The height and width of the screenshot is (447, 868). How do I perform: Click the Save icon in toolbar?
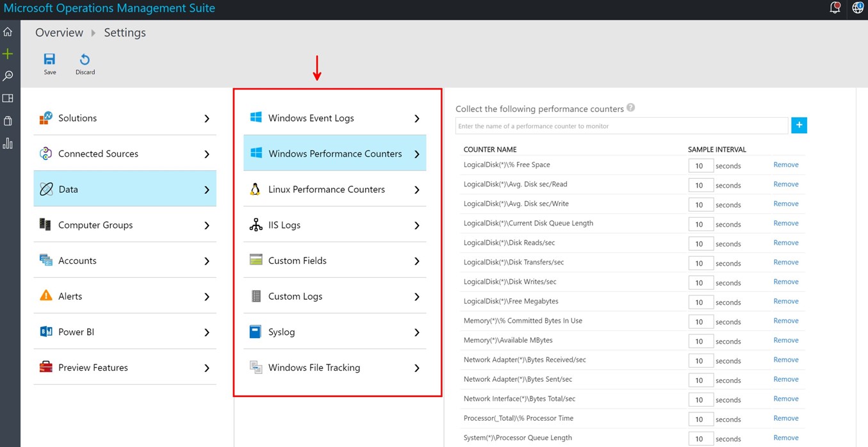(x=49, y=60)
